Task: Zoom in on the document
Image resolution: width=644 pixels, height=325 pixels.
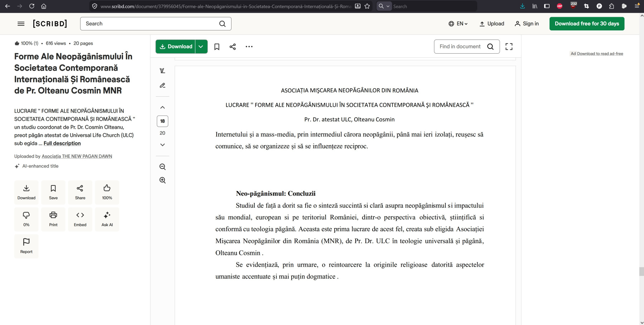Action: (x=162, y=180)
